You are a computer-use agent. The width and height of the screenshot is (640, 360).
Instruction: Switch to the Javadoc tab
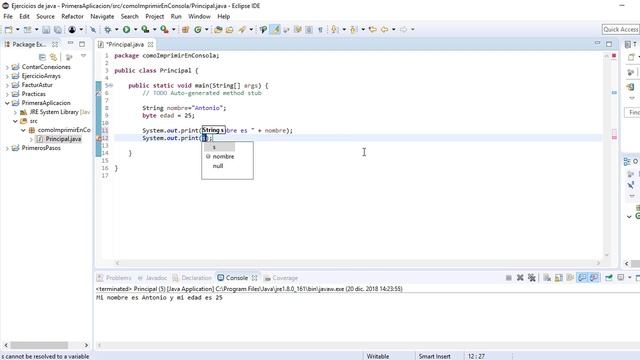pyautogui.click(x=152, y=278)
